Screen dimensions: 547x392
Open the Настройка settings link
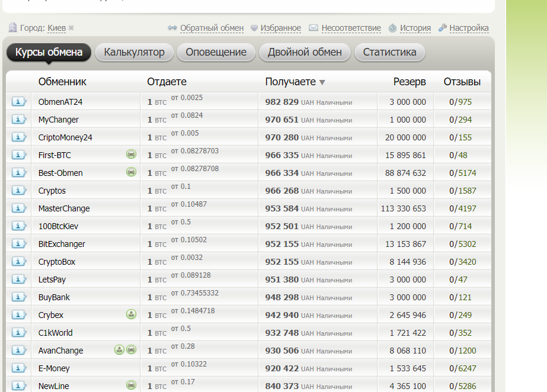click(469, 28)
